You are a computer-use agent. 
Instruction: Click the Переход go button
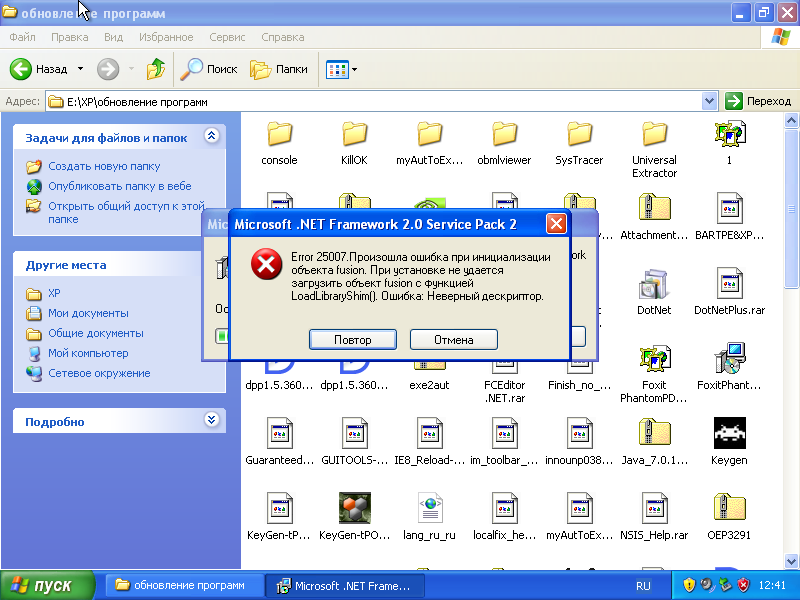click(x=759, y=101)
